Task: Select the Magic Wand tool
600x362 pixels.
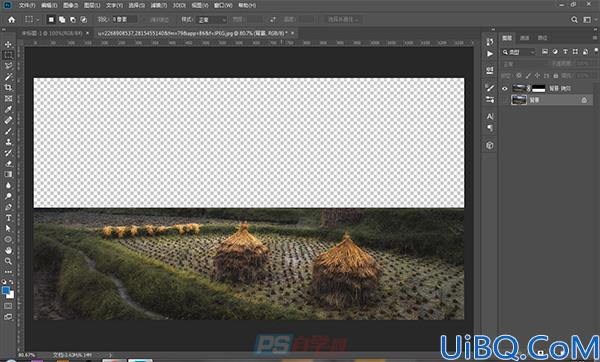Action: [8, 77]
